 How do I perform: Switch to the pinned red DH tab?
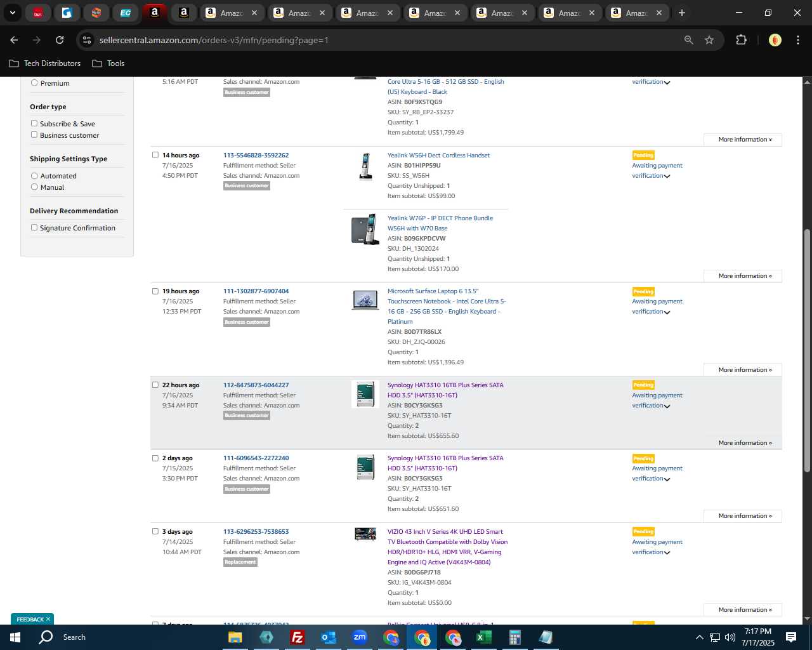38,13
